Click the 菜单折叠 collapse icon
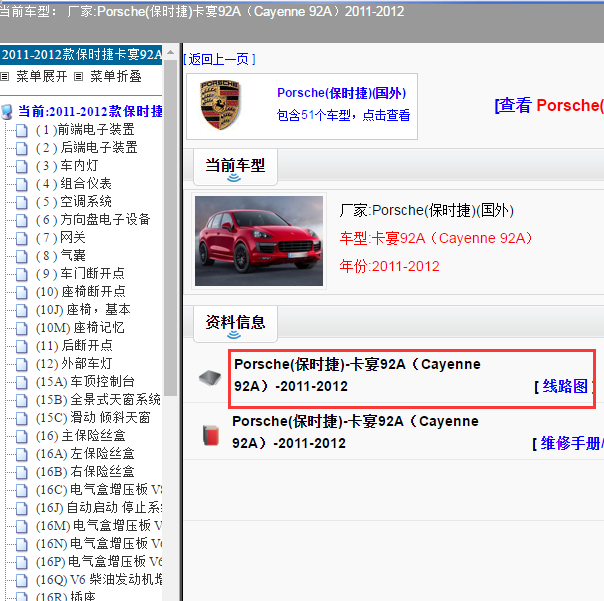Image resolution: width=604 pixels, height=601 pixels. (x=78, y=77)
